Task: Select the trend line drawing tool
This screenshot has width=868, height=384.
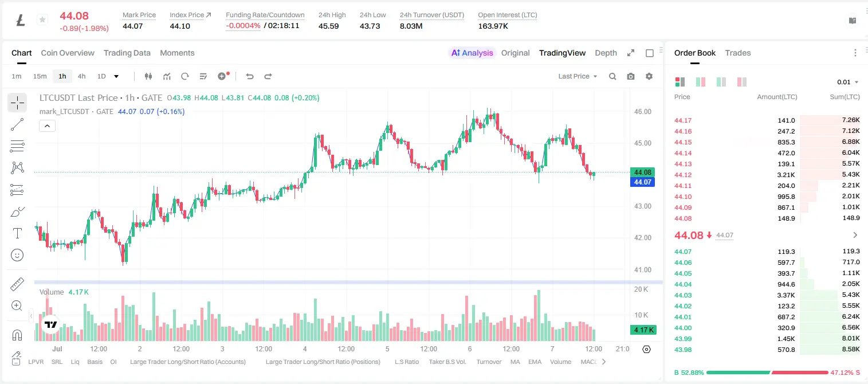Action: coord(17,124)
